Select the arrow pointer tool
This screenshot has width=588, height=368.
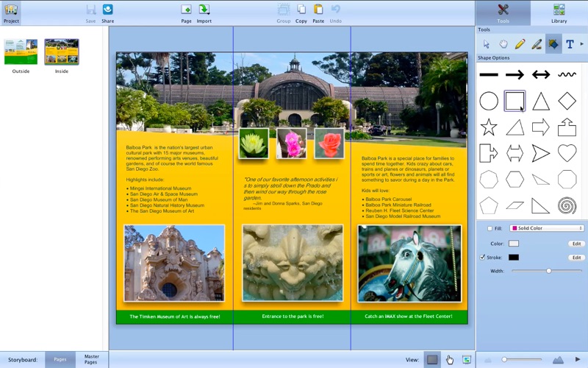487,44
